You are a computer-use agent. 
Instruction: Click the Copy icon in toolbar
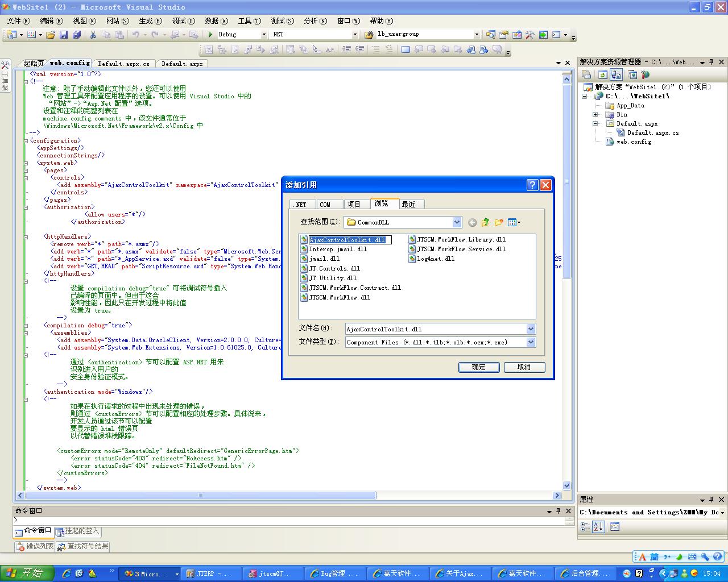(x=106, y=35)
